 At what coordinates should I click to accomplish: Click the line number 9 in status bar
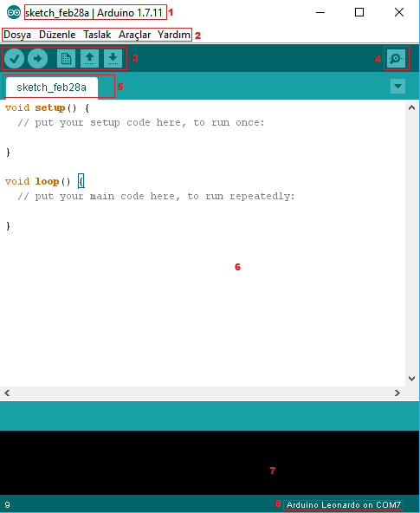(7, 505)
